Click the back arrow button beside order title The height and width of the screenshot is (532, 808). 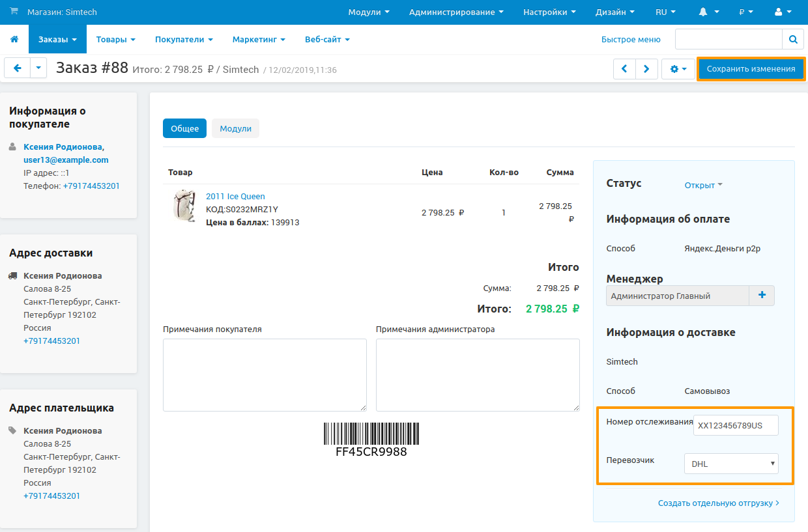click(18, 68)
